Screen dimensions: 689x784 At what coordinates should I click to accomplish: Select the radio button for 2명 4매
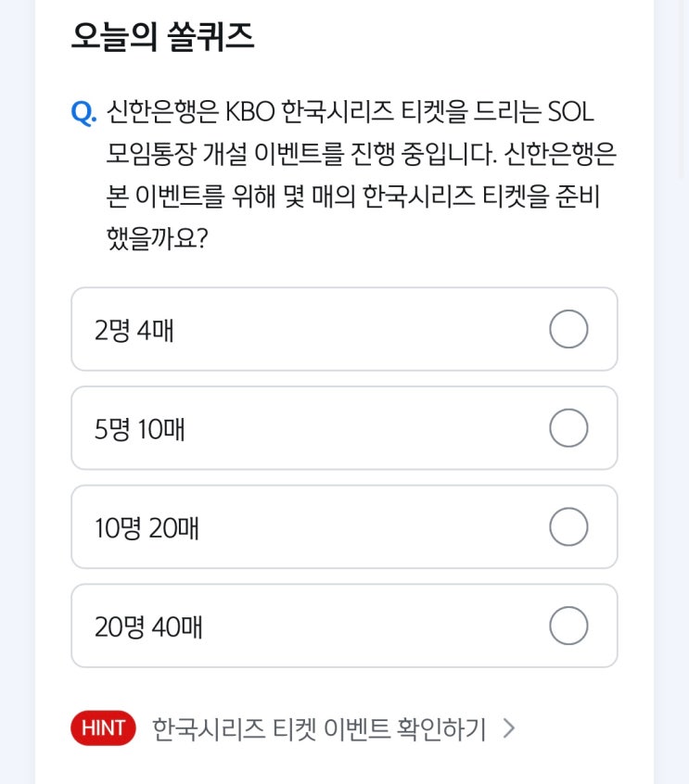pyautogui.click(x=568, y=329)
